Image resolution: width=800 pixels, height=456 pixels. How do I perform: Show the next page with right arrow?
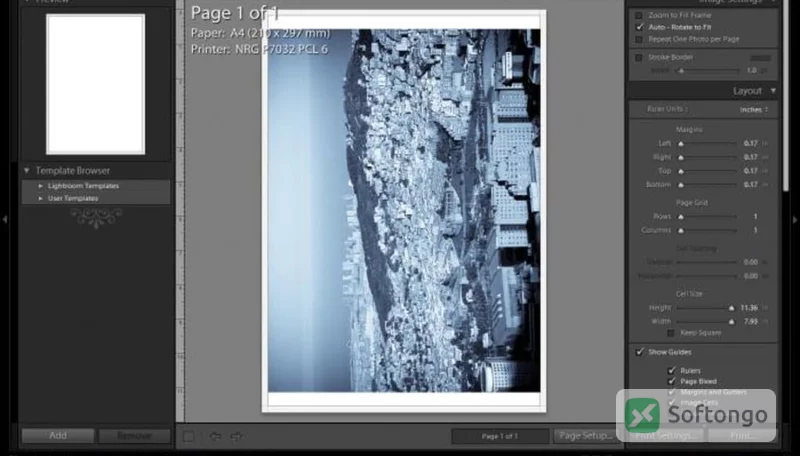237,436
